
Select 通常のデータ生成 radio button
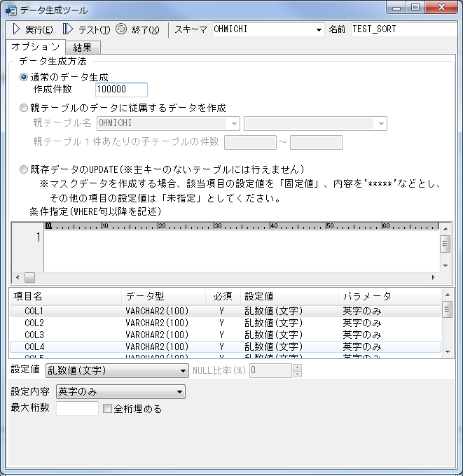click(24, 77)
